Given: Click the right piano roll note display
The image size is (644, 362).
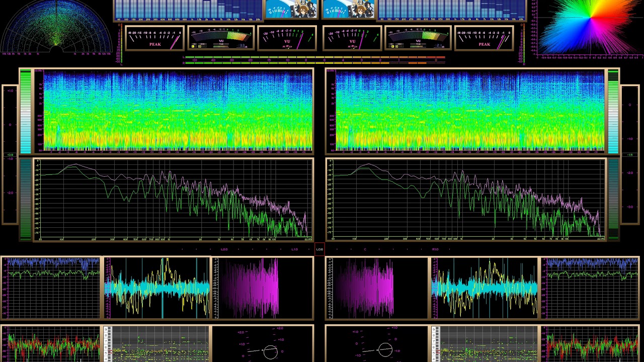Looking at the screenshot, I should click(485, 344).
